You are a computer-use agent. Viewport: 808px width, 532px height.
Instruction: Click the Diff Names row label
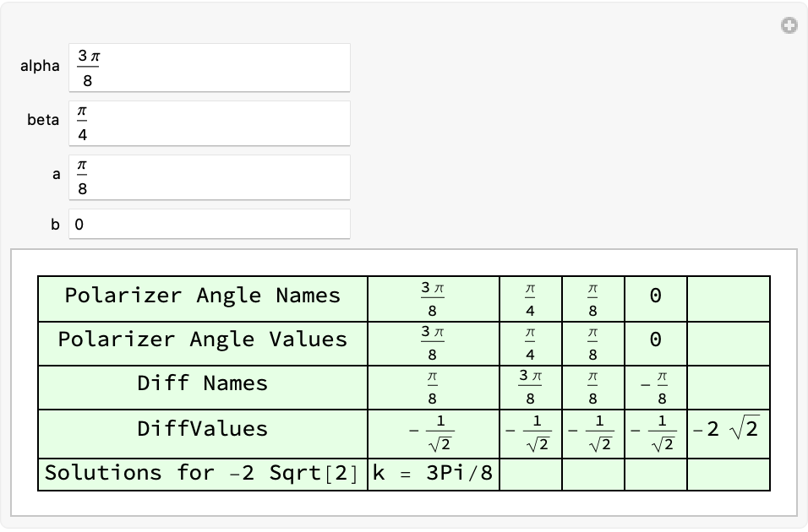click(203, 388)
